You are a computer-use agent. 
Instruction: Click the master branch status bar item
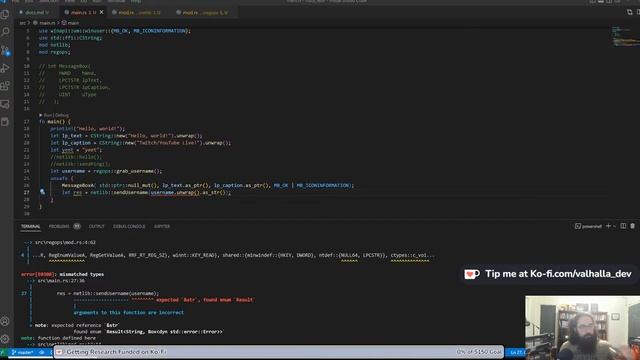(22, 352)
